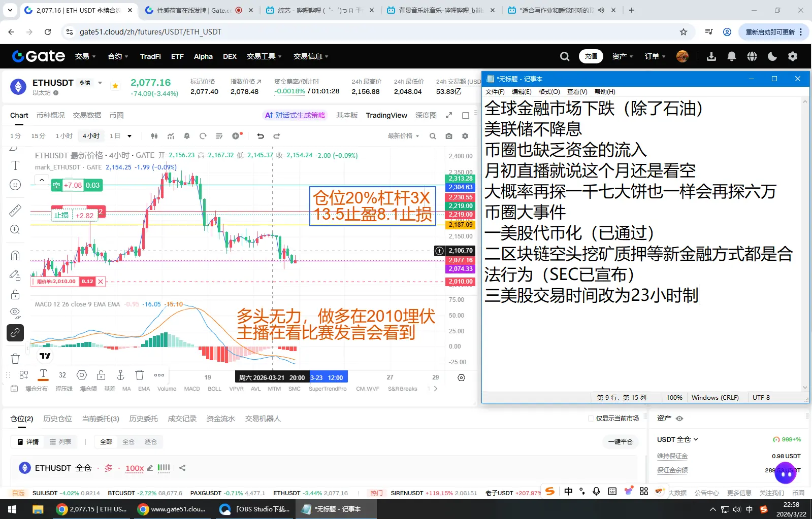Click the trash remove drawings icon in left toolbar
Image resolution: width=812 pixels, height=519 pixels.
pos(15,359)
